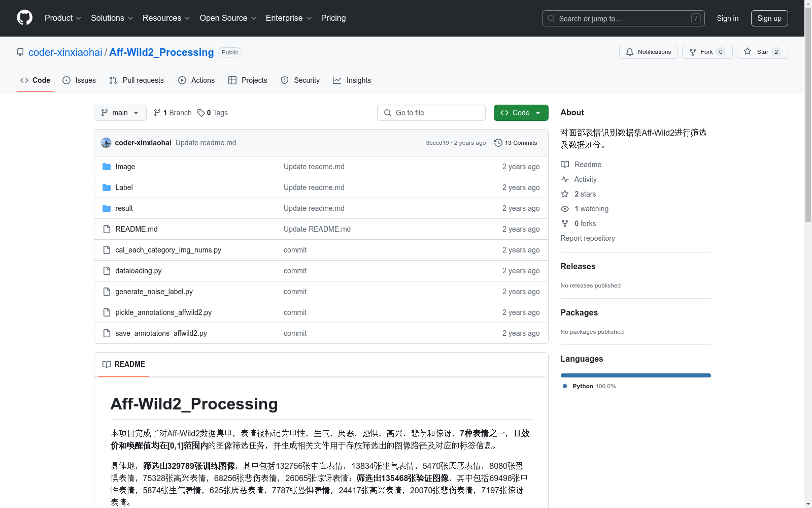Click the fork count badge 0
812x508 pixels.
click(721, 52)
